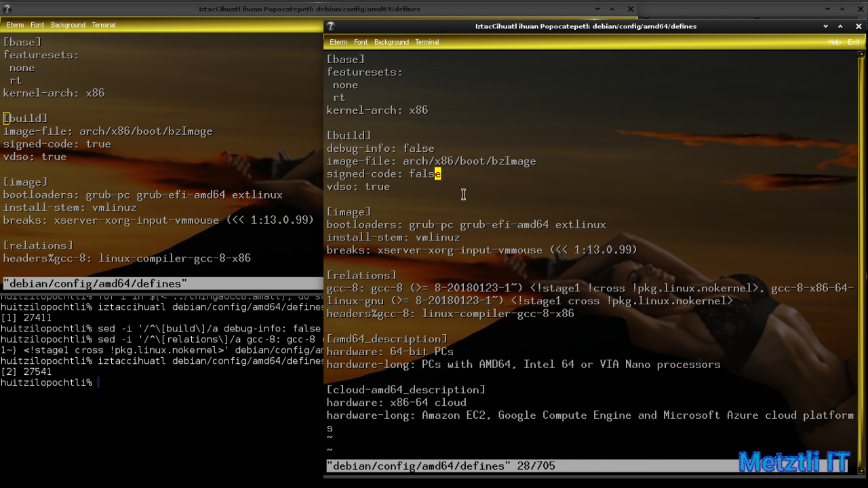868x488 pixels.
Task: Click '[image]' heading in back-left window
Action: [x=25, y=182]
